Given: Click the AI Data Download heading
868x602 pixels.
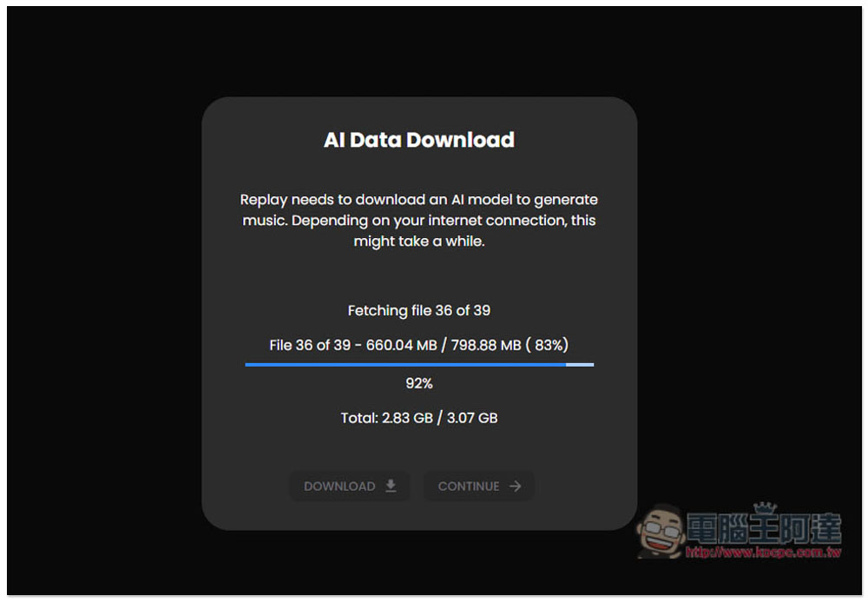Looking at the screenshot, I should (419, 140).
